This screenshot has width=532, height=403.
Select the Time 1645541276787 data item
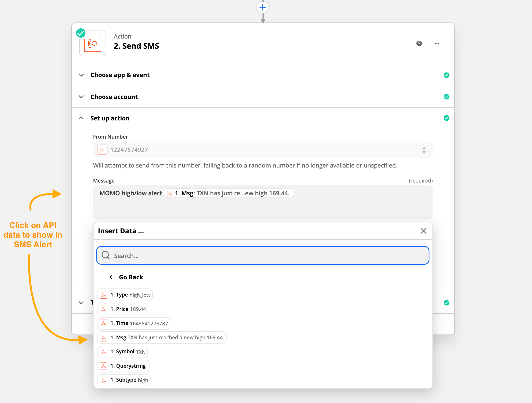click(134, 323)
